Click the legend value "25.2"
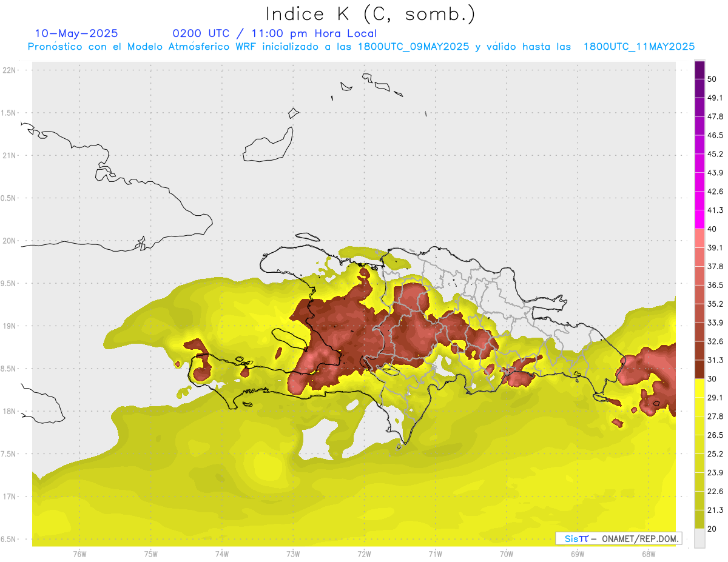Screen dimensions: 728x562 715,454
